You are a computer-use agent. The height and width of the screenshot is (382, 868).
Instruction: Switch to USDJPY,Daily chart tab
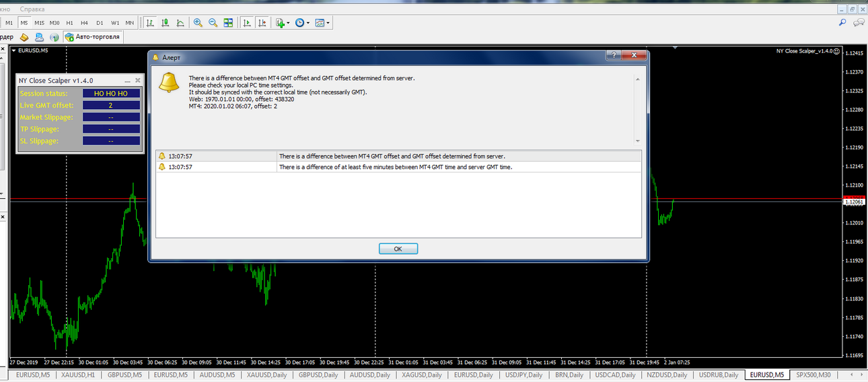524,375
